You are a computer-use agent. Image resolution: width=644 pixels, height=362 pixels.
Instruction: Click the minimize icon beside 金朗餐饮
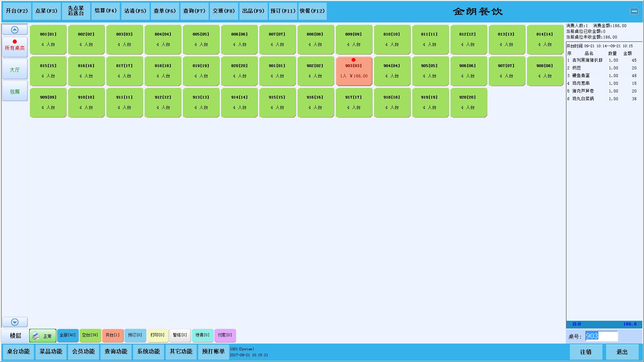tap(634, 11)
